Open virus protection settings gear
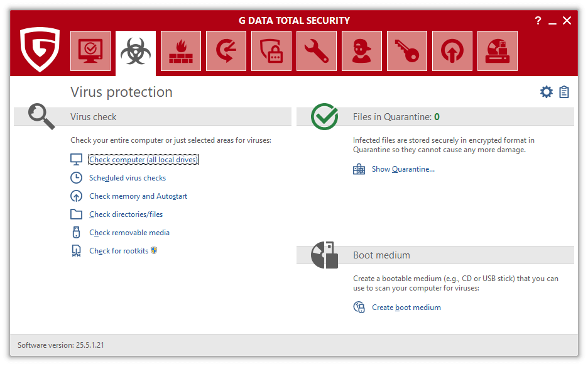Screen dimensions: 588x366 point(547,92)
